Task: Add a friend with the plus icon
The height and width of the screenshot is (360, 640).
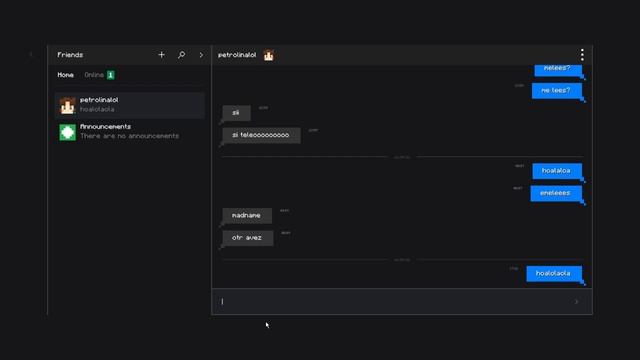Action: [161, 55]
